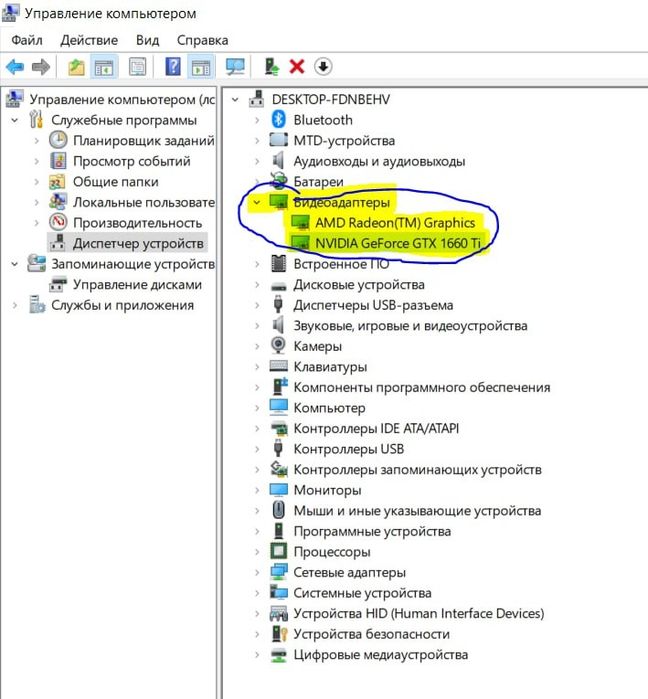Screen dimensions: 648x699
Task: Select Компьютер category
Action: pos(329,408)
